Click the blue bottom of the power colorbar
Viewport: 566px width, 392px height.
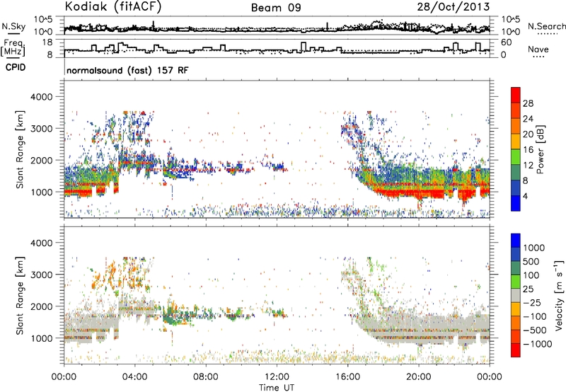[x=516, y=203]
